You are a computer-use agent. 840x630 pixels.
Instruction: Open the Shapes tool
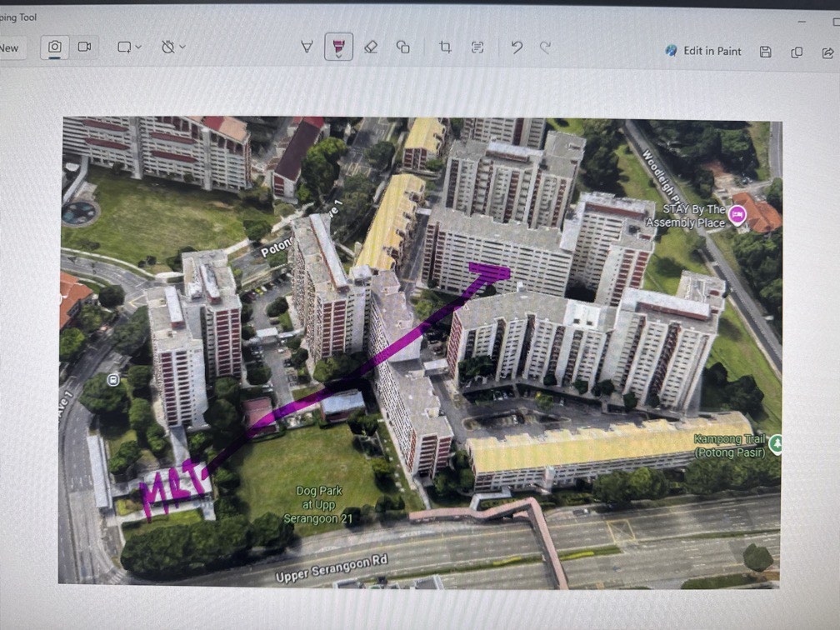click(402, 47)
